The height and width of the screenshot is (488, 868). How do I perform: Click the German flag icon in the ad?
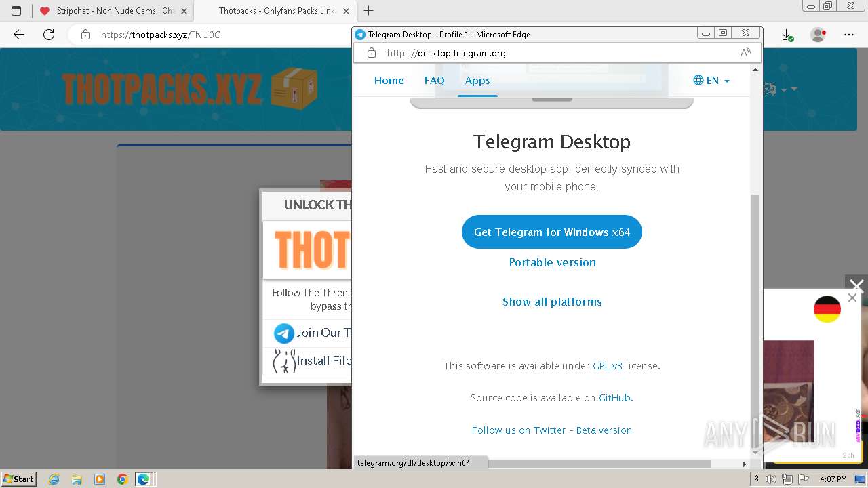pyautogui.click(x=827, y=310)
